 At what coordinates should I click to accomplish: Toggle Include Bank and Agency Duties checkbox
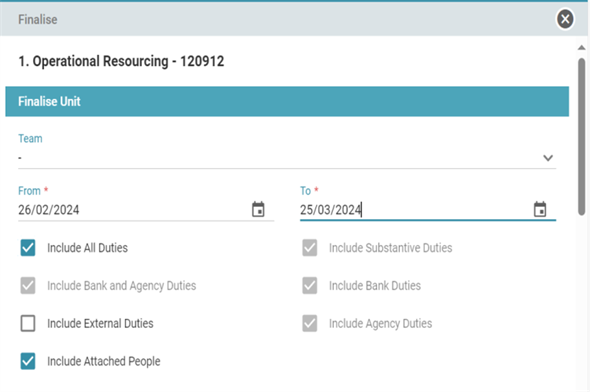click(x=28, y=286)
